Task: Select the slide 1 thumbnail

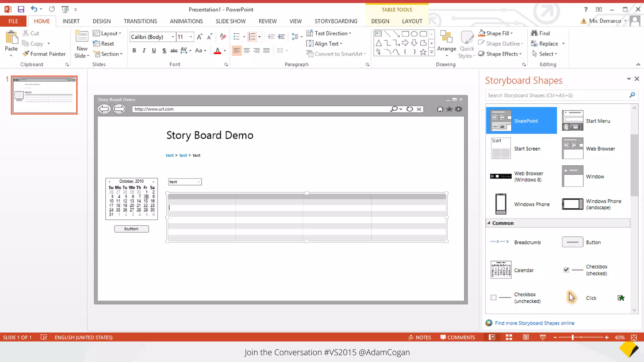Action: coord(44,95)
